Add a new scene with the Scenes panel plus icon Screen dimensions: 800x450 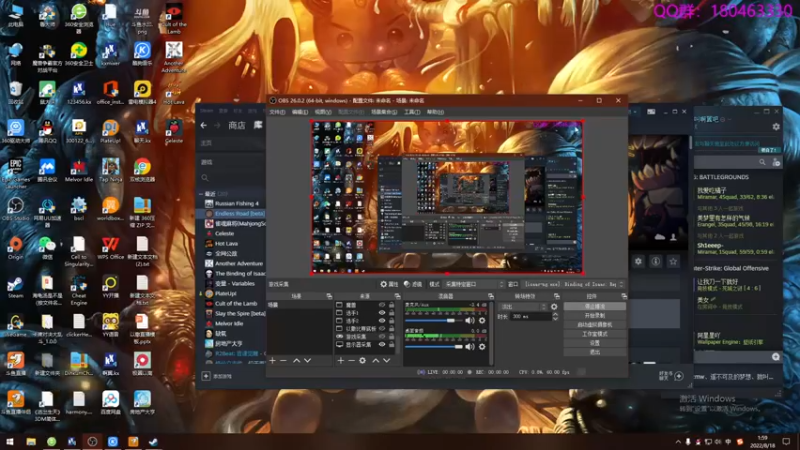272,360
